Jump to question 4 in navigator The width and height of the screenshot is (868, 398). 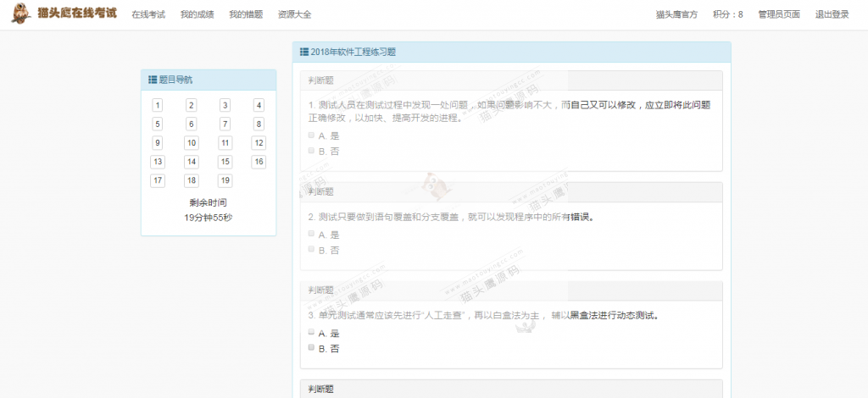[x=259, y=105]
